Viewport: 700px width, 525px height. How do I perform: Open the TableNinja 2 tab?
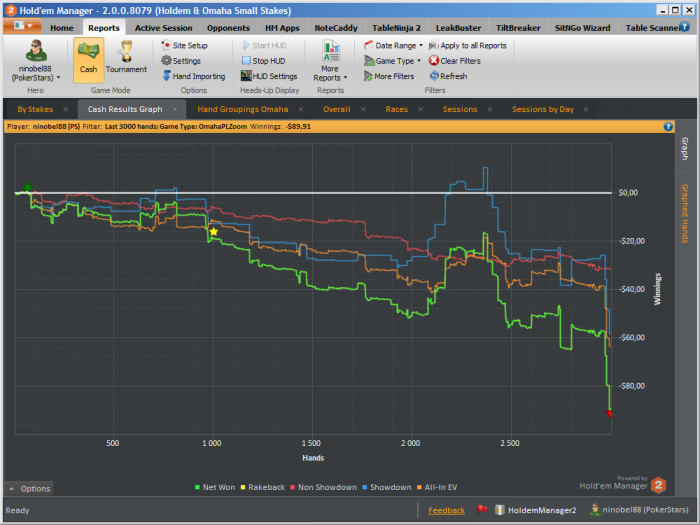point(396,28)
